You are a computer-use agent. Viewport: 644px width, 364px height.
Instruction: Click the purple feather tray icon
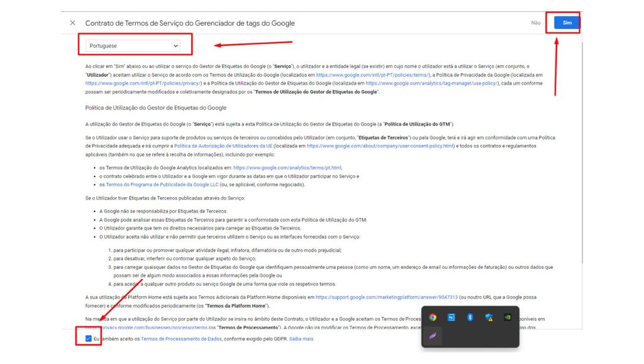click(x=433, y=336)
